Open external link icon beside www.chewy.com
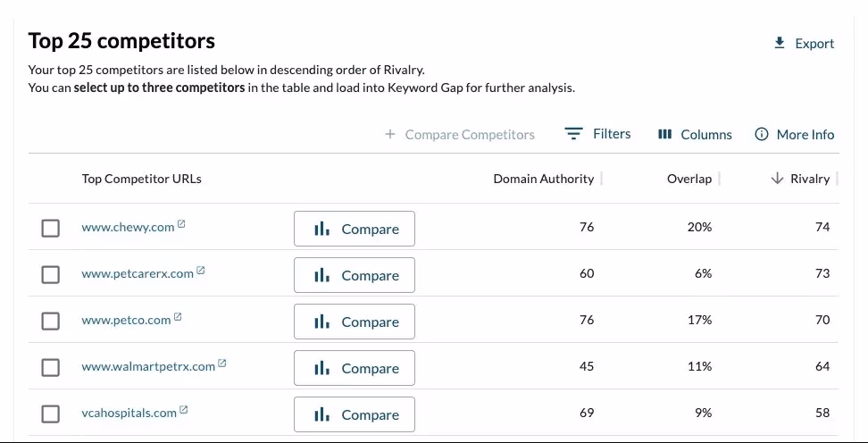Viewport: 868px width, 443px height. 181,225
